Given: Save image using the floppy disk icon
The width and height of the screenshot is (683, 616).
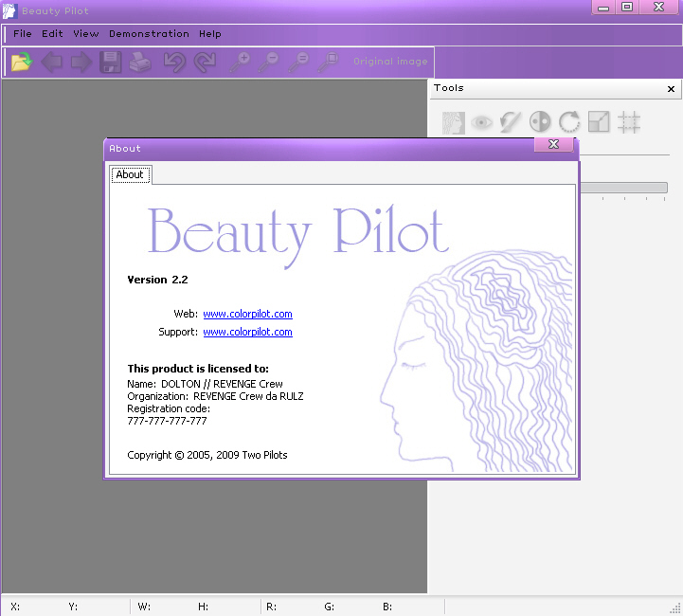Looking at the screenshot, I should [110, 62].
